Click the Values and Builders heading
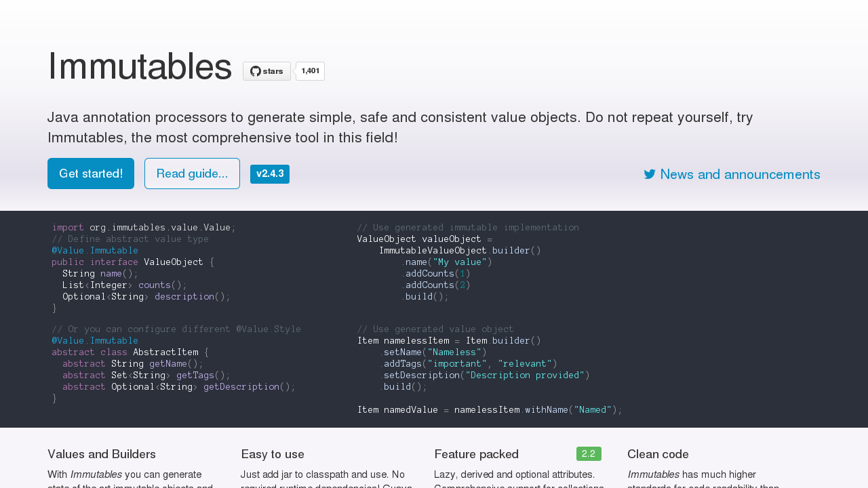Image resolution: width=868 pixels, height=488 pixels. 102,454
